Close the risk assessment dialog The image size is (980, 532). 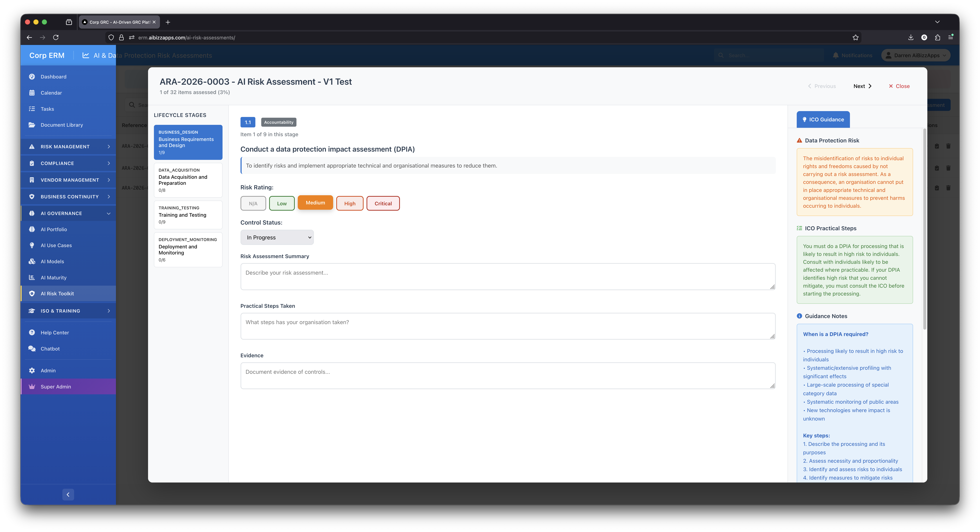pos(899,86)
